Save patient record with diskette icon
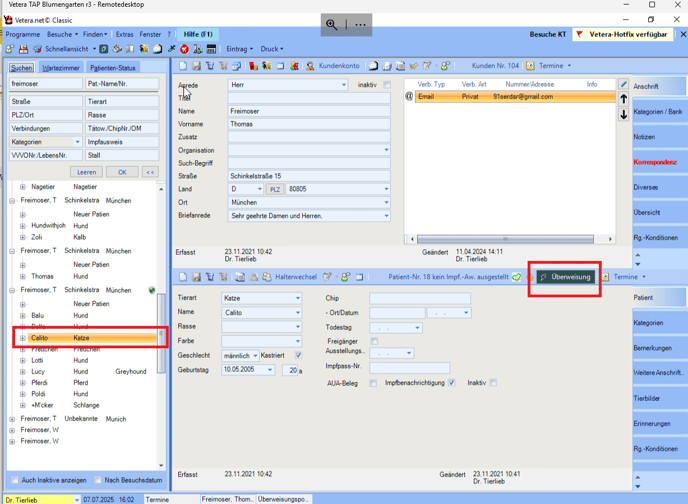Image resolution: width=688 pixels, height=504 pixels. point(197,277)
